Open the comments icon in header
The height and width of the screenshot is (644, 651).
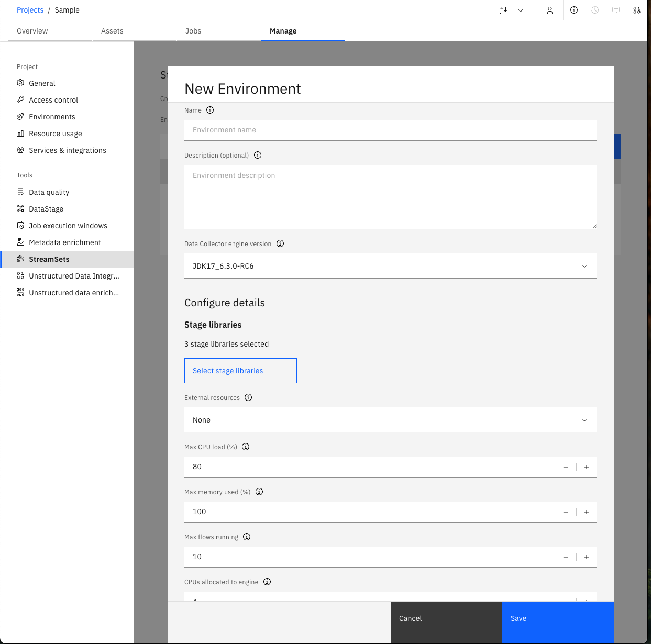coord(616,10)
